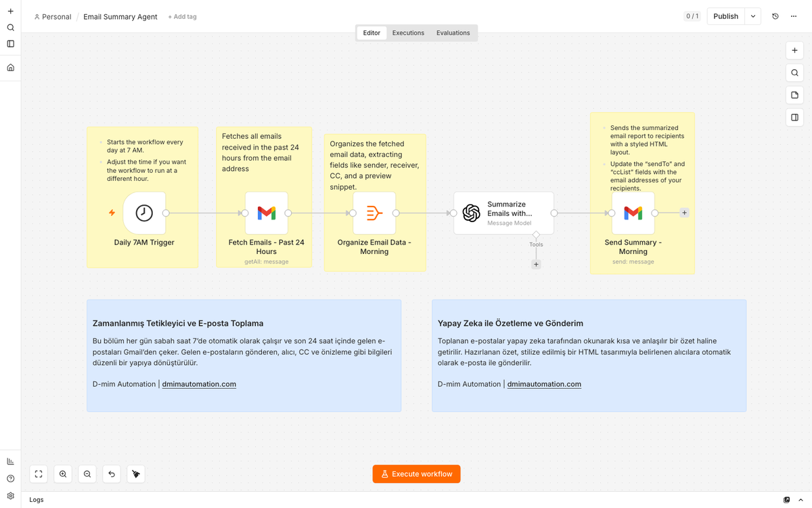Reset the canvas zoom level
Image resolution: width=812 pixels, height=508 pixels.
(x=112, y=474)
